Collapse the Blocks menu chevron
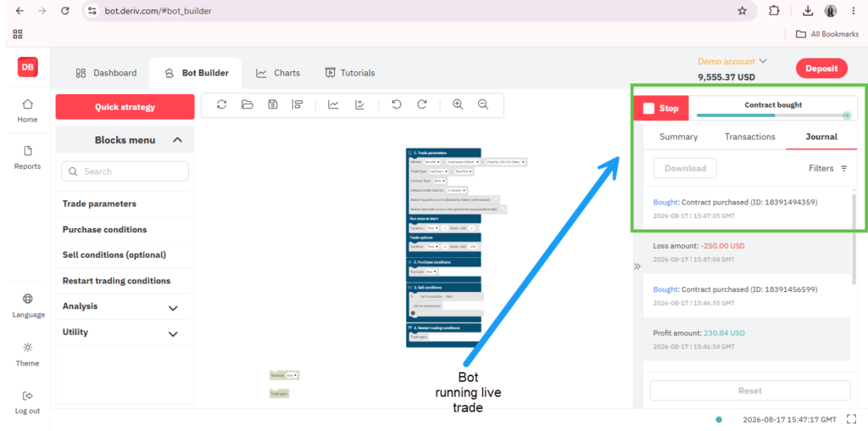The height and width of the screenshot is (431, 868). (177, 140)
